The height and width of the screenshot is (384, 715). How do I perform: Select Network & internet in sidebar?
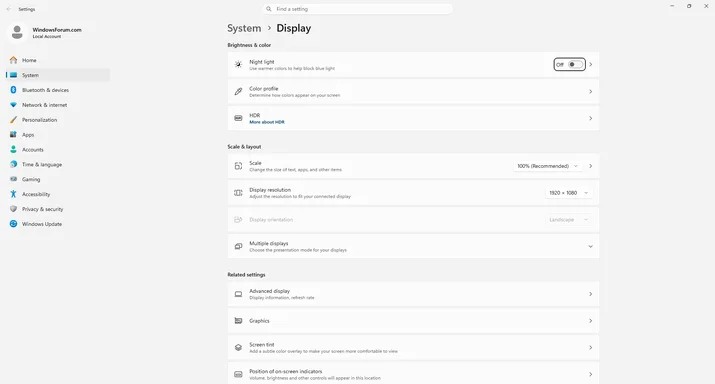click(58, 105)
